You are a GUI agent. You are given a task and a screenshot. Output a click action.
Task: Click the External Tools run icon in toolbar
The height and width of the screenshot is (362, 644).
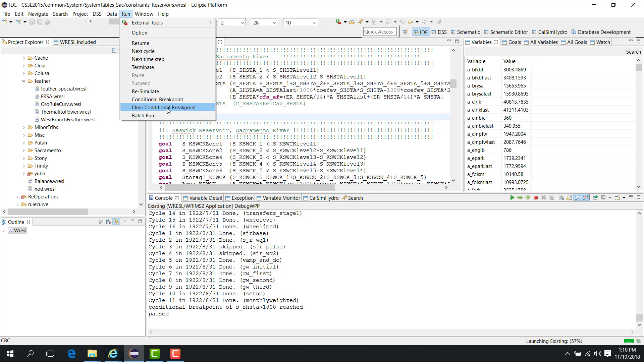click(x=338, y=22)
